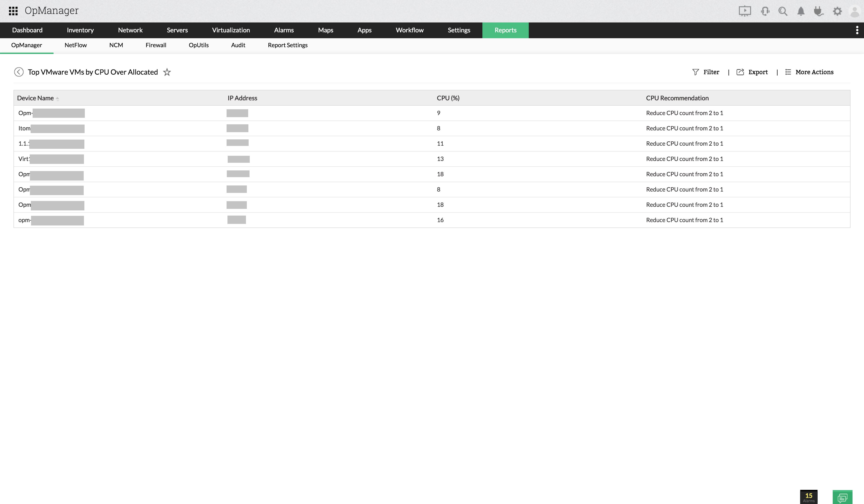Open the green chat support icon
The image size is (864, 504).
click(842, 497)
